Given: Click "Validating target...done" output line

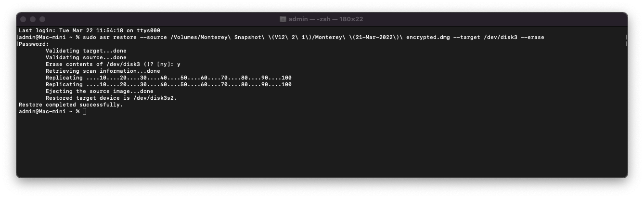Looking at the screenshot, I should pyautogui.click(x=86, y=51).
